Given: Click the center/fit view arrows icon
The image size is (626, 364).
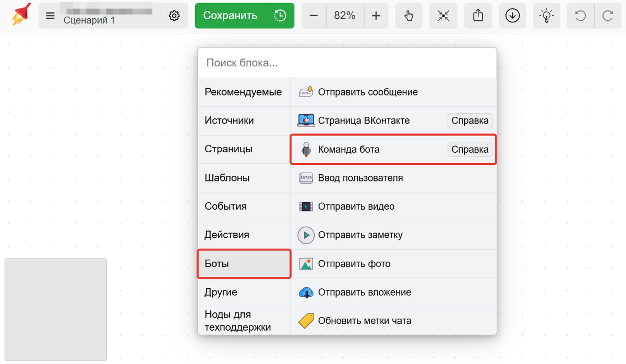Looking at the screenshot, I should [x=443, y=16].
